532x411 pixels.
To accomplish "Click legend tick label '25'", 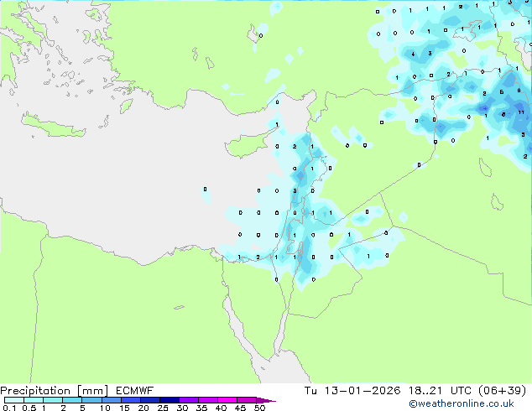I will (163, 408).
